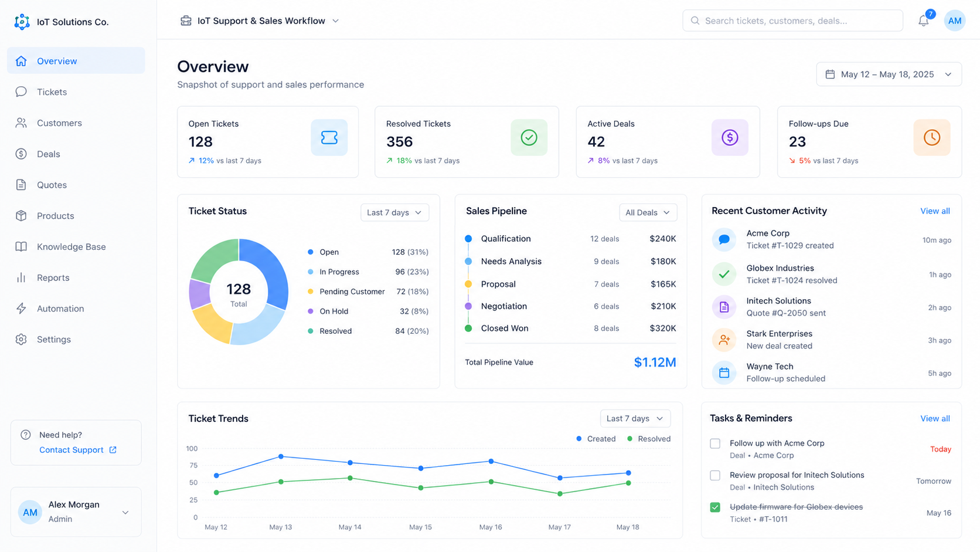
Task: Click the Wayne Tech calendar icon
Action: [724, 372]
